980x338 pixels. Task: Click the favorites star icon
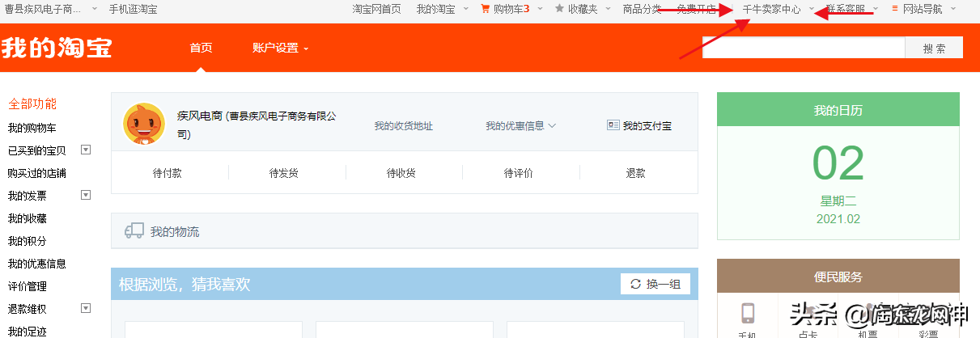(x=560, y=9)
